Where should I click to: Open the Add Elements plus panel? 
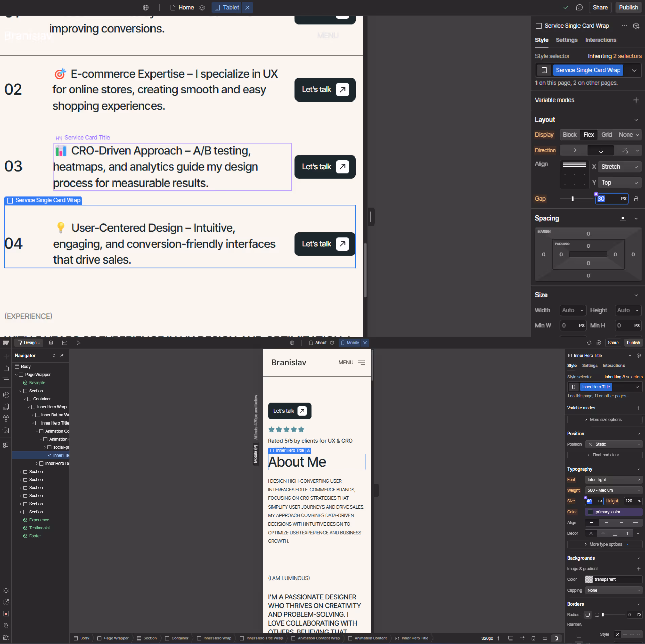pos(6,356)
